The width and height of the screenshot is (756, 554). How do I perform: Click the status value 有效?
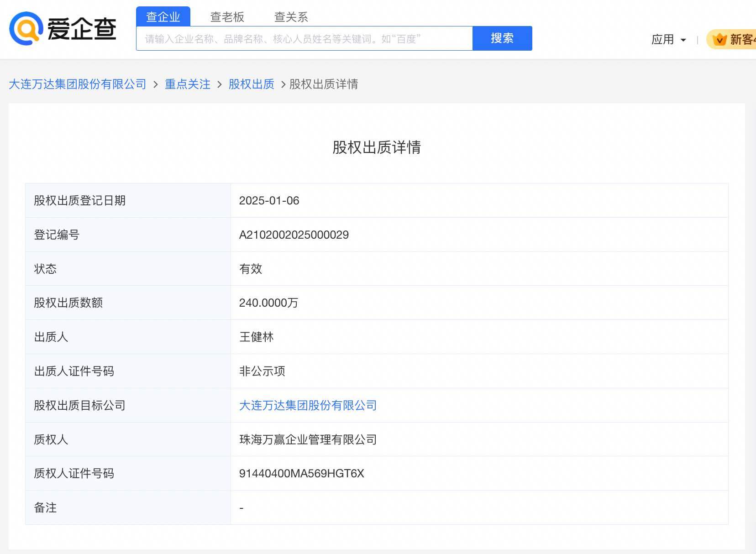251,269
